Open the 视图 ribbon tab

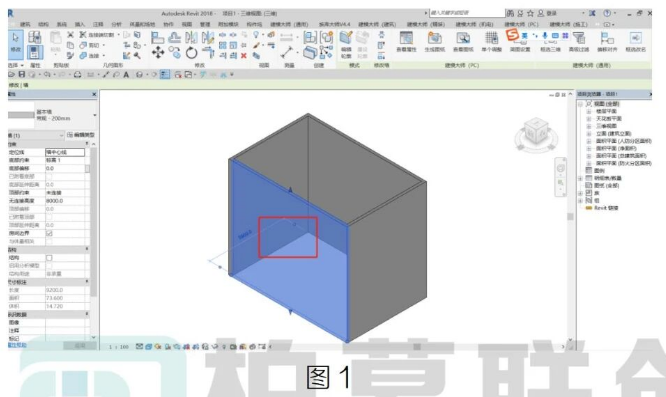[x=187, y=25]
